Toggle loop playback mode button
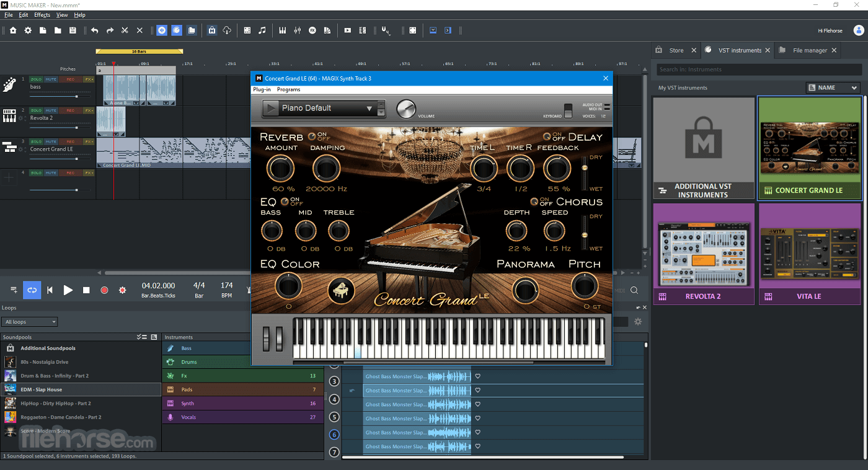The width and height of the screenshot is (868, 470). coord(32,290)
